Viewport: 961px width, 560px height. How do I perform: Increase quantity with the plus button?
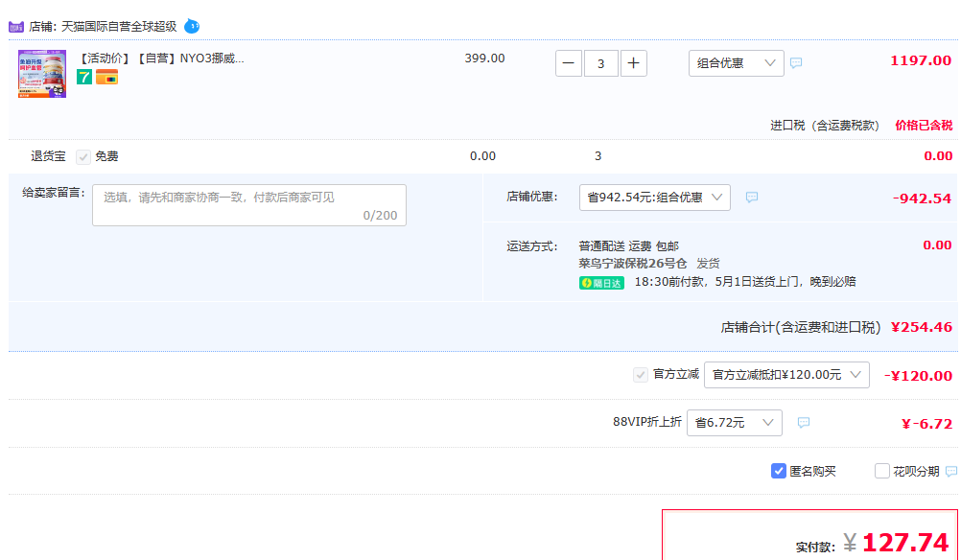634,63
